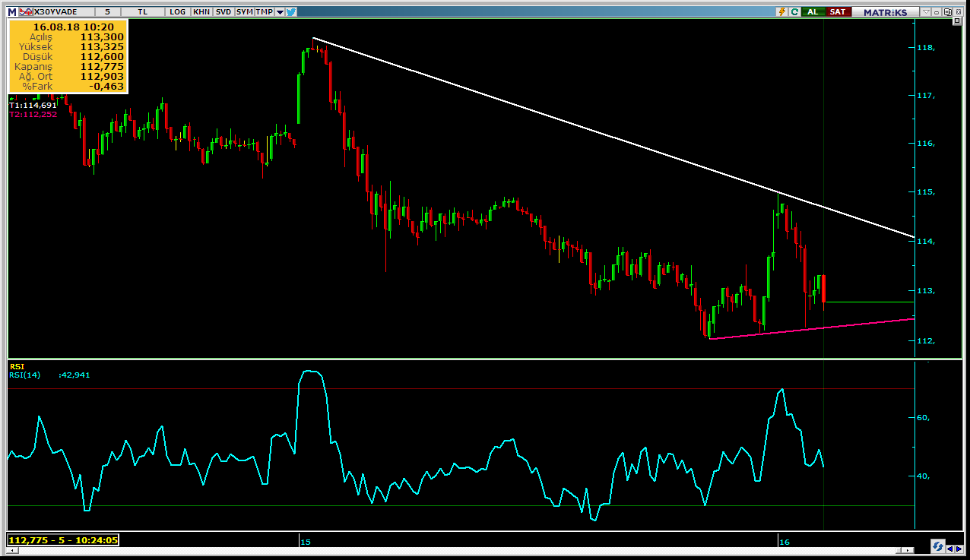Click the Kapanış 112,775 value
Viewport: 970px width, 560px height.
tap(102, 66)
